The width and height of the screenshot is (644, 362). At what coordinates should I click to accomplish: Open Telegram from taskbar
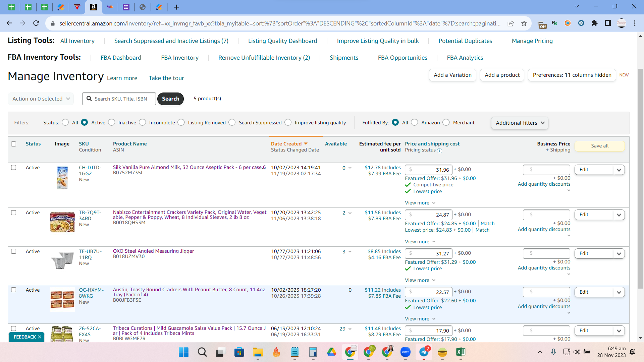tap(424, 352)
